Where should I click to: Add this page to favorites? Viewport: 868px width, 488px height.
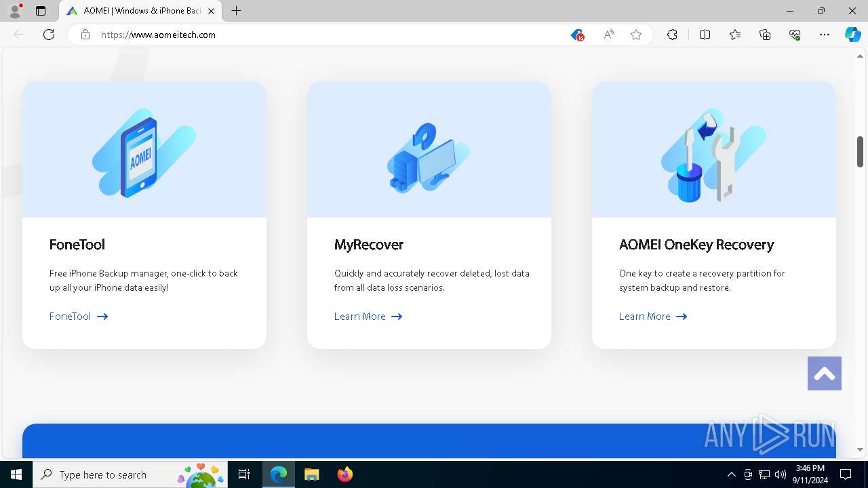point(636,35)
